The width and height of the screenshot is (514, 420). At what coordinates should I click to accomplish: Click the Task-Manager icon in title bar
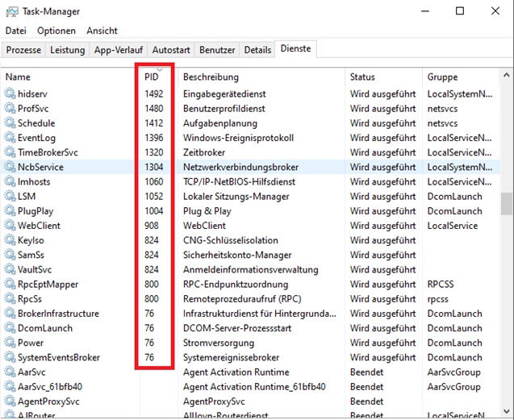(11, 11)
